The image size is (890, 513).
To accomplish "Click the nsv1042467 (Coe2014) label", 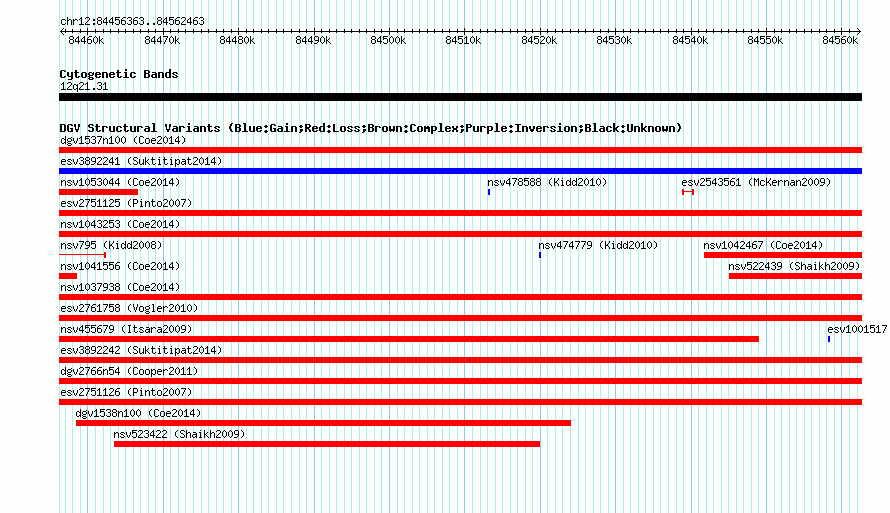I will [x=763, y=245].
